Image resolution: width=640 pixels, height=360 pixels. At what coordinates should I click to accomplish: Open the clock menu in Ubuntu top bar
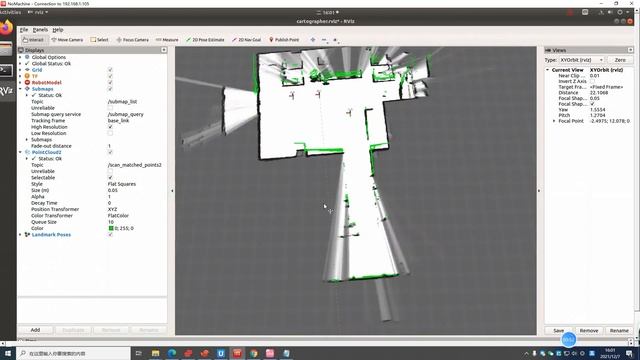[328, 13]
